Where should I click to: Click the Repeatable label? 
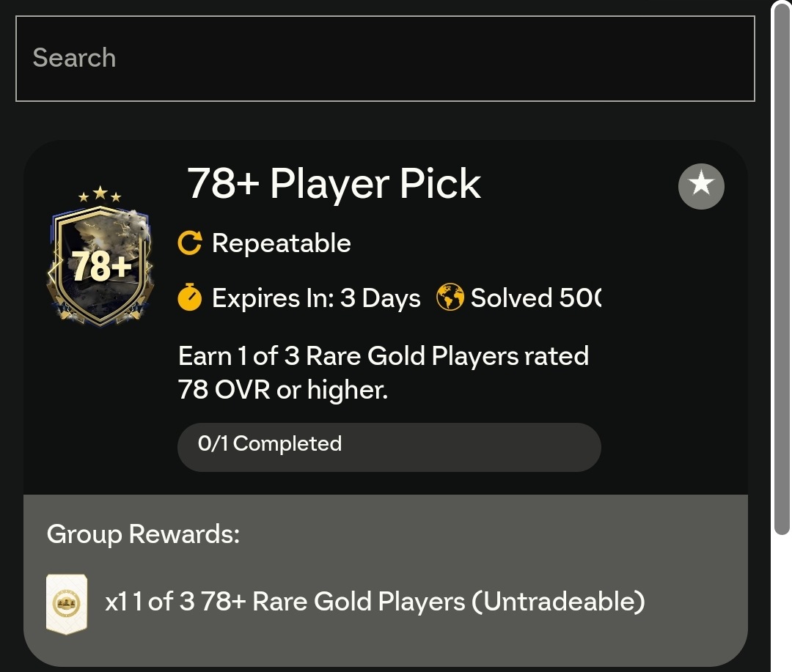[x=282, y=243]
